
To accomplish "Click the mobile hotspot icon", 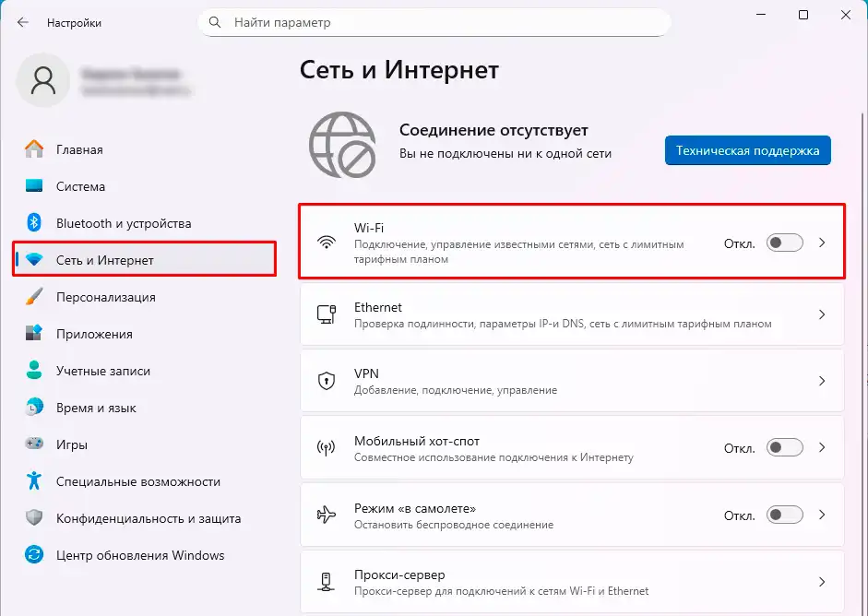I will tap(327, 447).
